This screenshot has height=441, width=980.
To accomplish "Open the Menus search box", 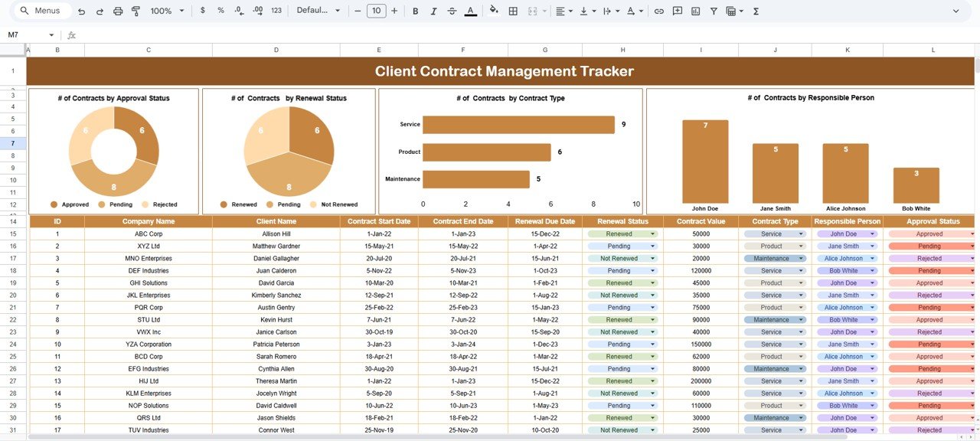I will [41, 11].
